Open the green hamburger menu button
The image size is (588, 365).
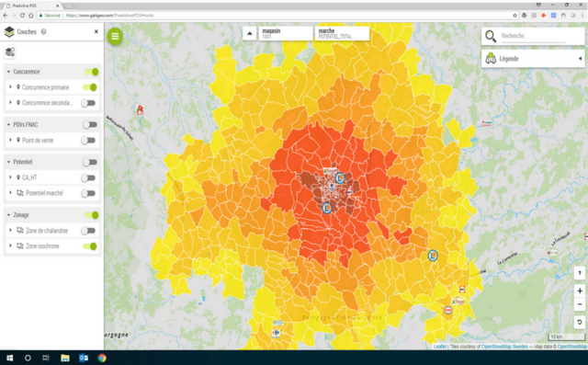(115, 37)
